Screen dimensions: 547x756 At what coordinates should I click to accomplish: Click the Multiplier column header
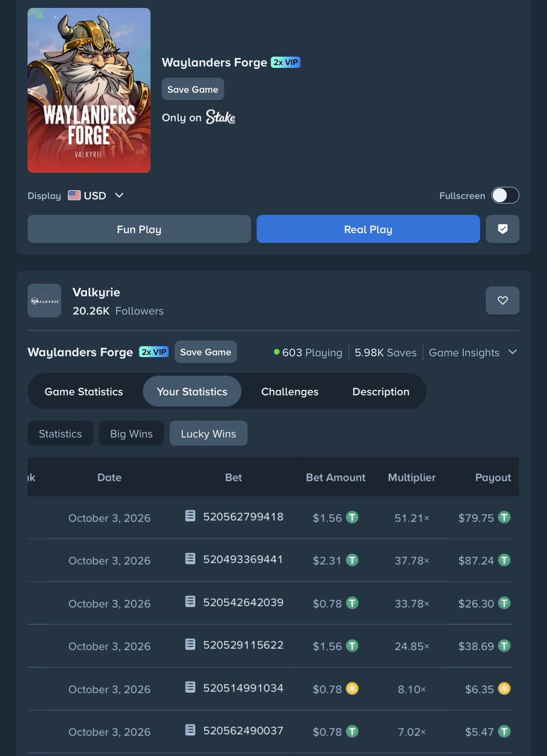[x=412, y=478]
